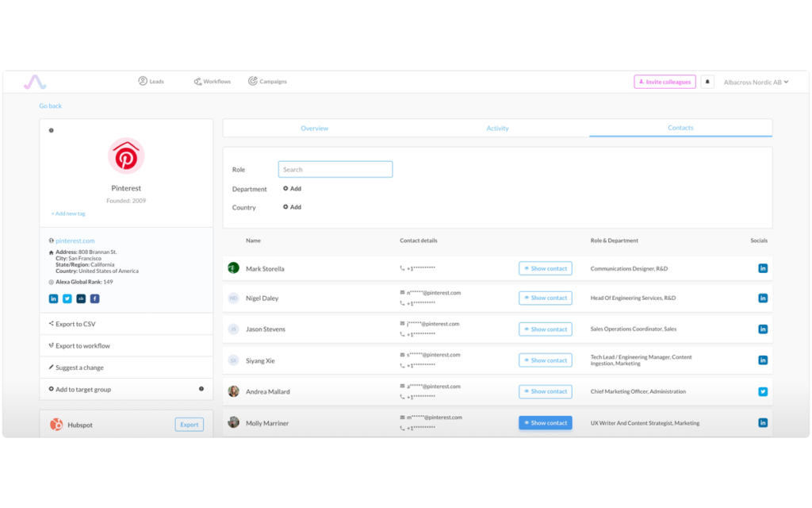This screenshot has width=812, height=508.
Task: Open Mark Storella's LinkedIn icon
Action: (763, 268)
